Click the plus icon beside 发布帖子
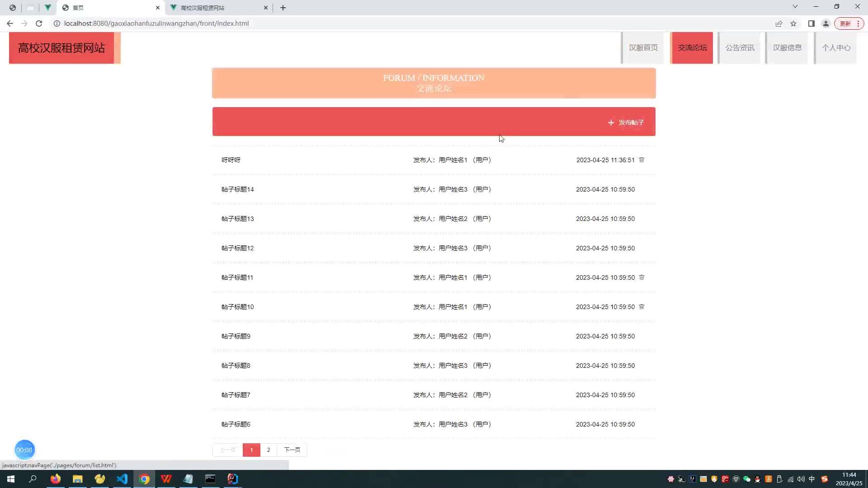Viewport: 868px width, 488px height. pos(611,122)
